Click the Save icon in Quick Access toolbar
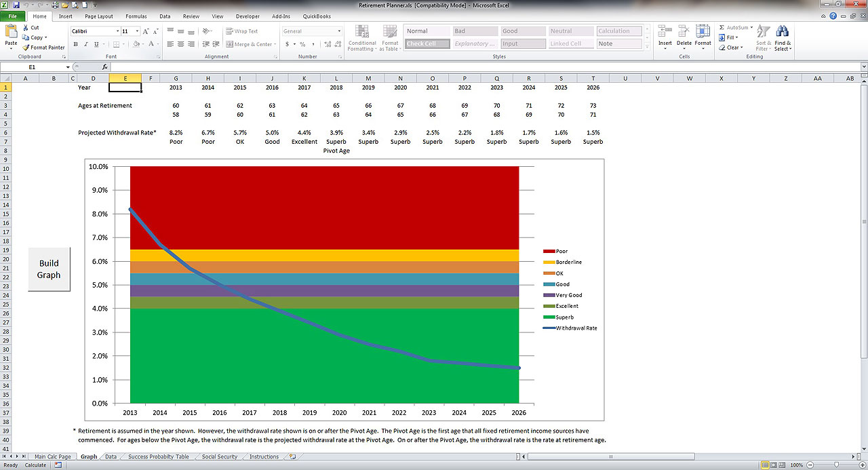The width and height of the screenshot is (868, 470). pos(16,5)
